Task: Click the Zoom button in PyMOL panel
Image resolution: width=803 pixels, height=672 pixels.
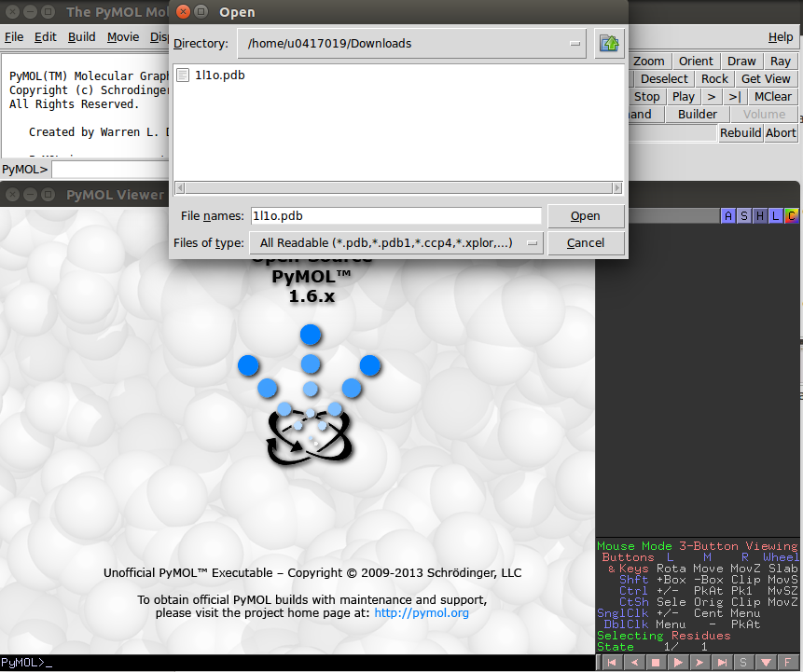Action: coord(648,62)
